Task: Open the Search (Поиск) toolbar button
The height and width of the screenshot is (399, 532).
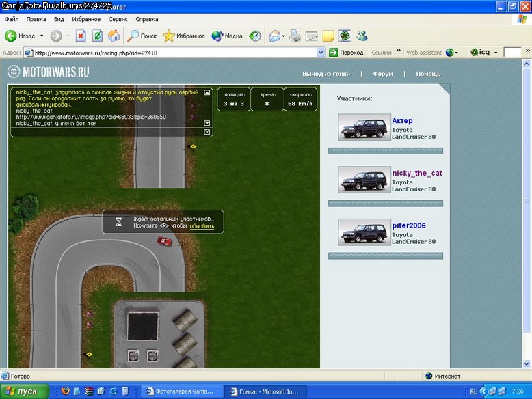Action: pyautogui.click(x=142, y=36)
